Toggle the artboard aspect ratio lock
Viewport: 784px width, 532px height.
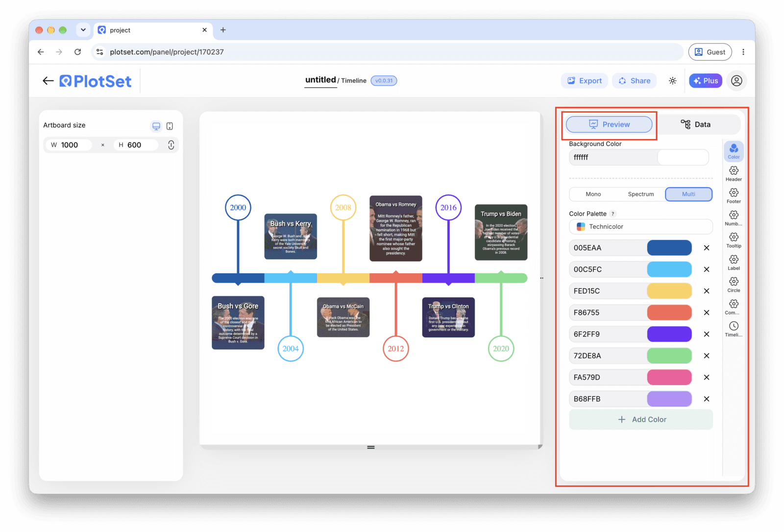(171, 145)
